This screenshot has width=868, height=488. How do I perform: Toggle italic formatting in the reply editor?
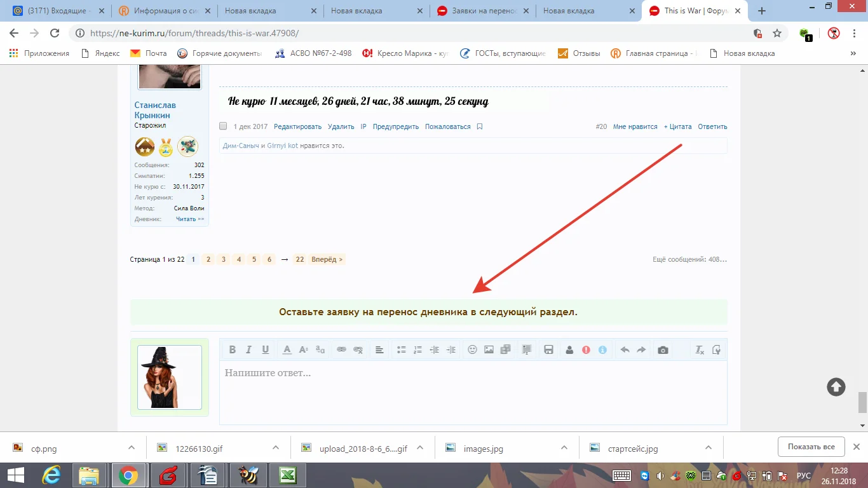coord(249,349)
